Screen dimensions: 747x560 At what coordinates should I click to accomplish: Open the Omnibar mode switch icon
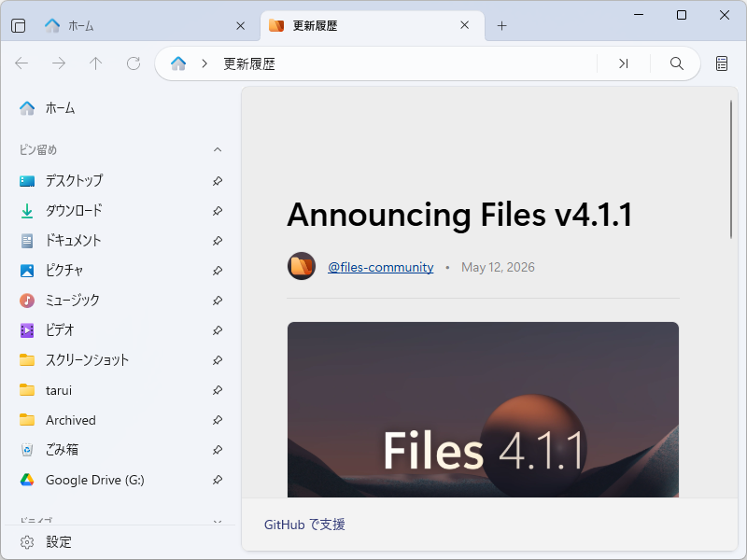pos(624,63)
